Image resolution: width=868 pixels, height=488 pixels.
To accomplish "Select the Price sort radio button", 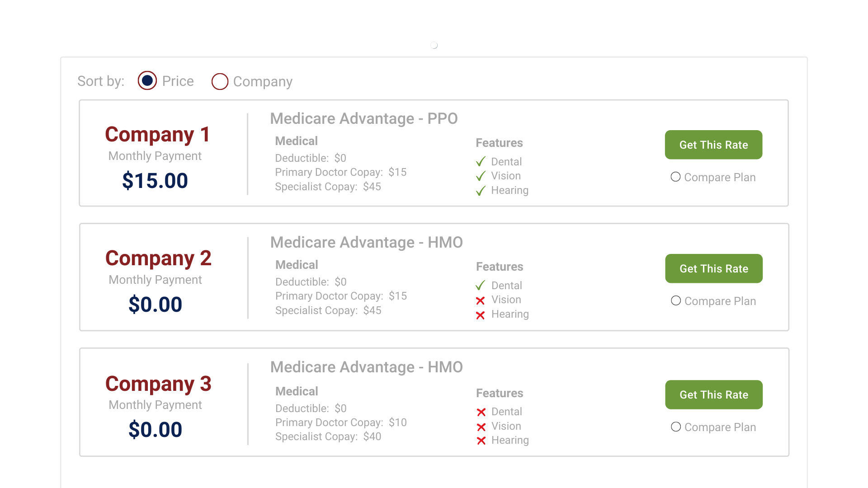I will pyautogui.click(x=147, y=81).
